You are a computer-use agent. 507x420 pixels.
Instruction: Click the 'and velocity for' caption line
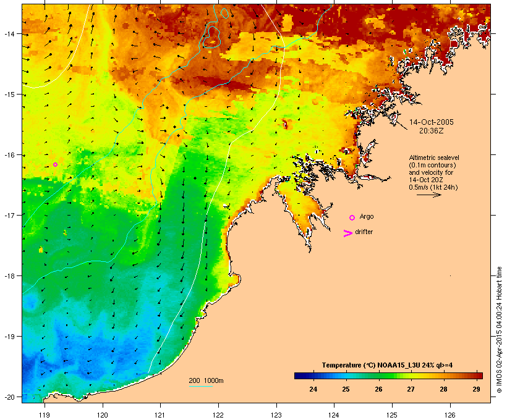pos(431,172)
